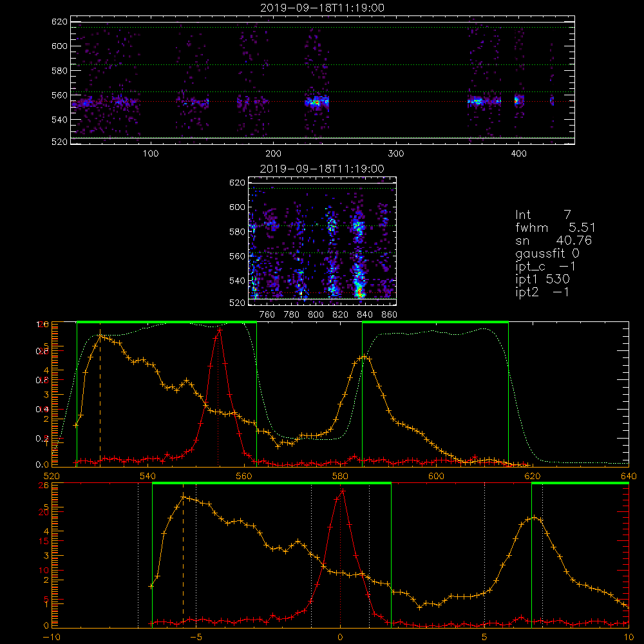
Task: Click orange dashed vertical line near 530 in profile plot
Action: pyautogui.click(x=100, y=399)
